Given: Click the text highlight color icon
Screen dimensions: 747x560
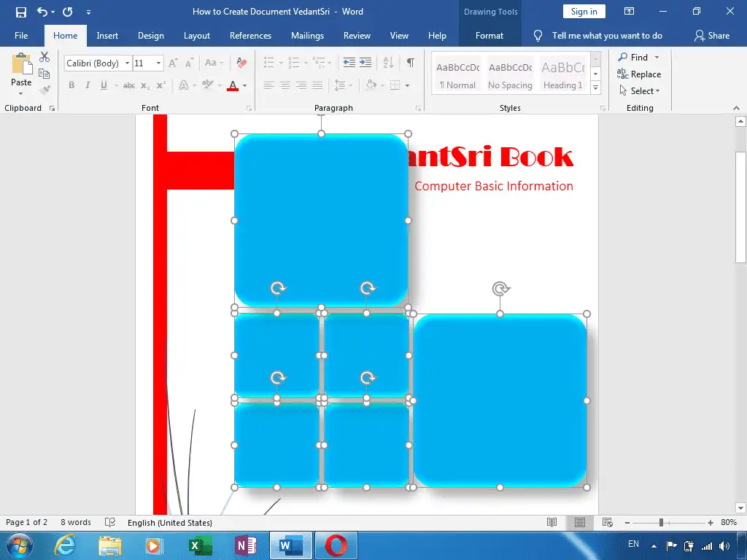Looking at the screenshot, I should point(207,85).
